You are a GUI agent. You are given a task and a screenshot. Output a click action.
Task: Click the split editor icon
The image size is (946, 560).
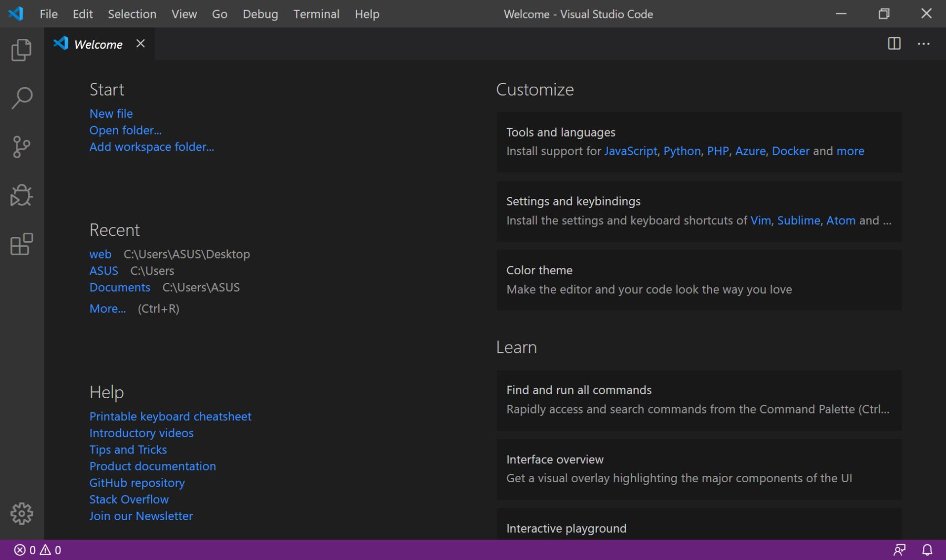point(894,44)
